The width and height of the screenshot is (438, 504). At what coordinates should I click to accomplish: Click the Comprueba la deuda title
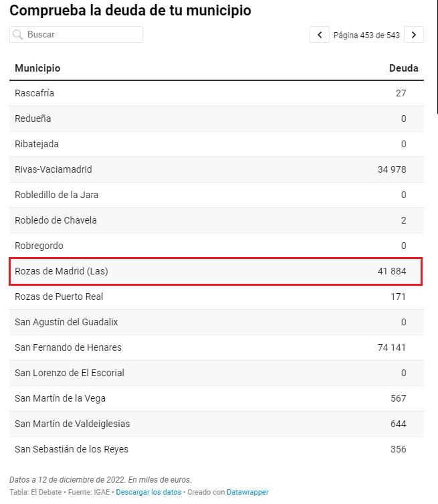(x=130, y=11)
